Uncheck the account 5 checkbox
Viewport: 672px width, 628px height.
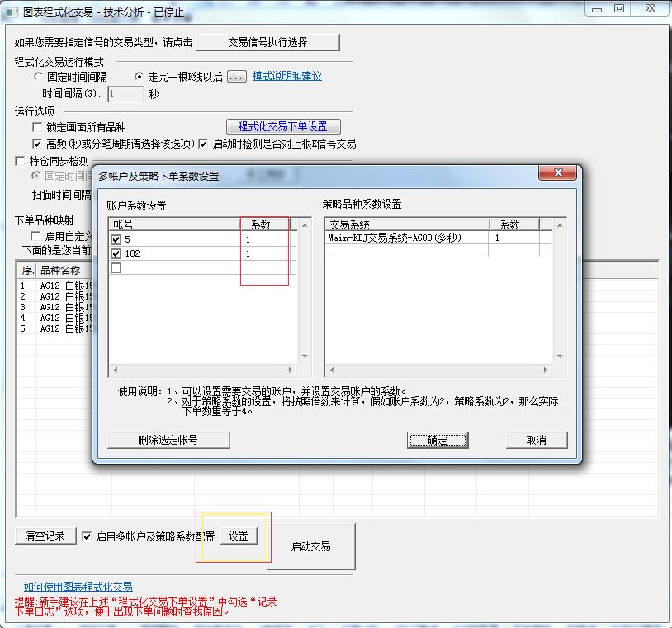116,239
